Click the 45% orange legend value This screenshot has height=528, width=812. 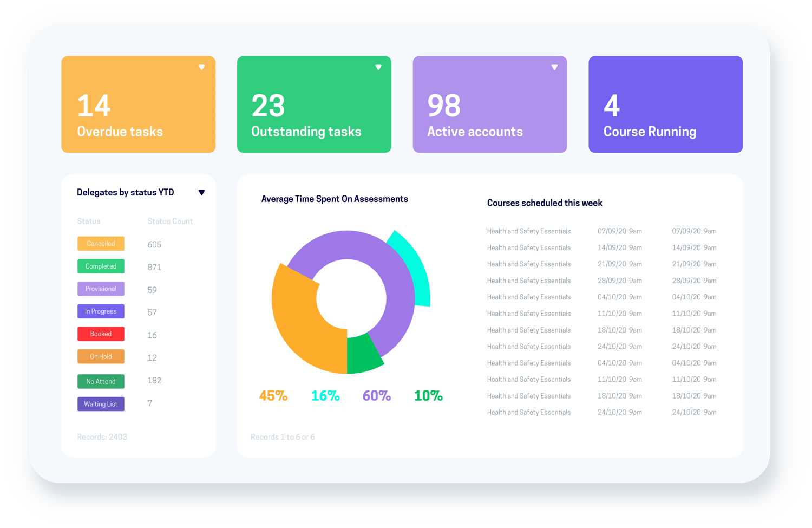tap(273, 396)
